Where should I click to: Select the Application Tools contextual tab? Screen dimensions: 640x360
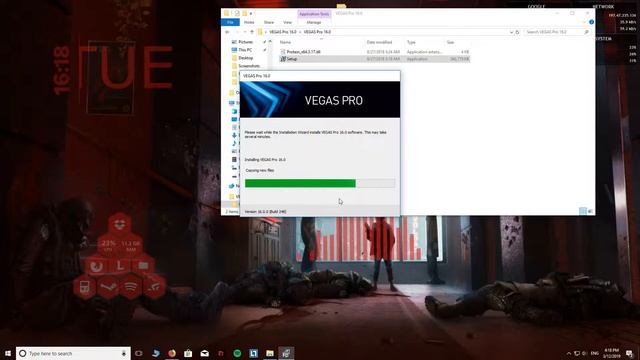pyautogui.click(x=314, y=14)
